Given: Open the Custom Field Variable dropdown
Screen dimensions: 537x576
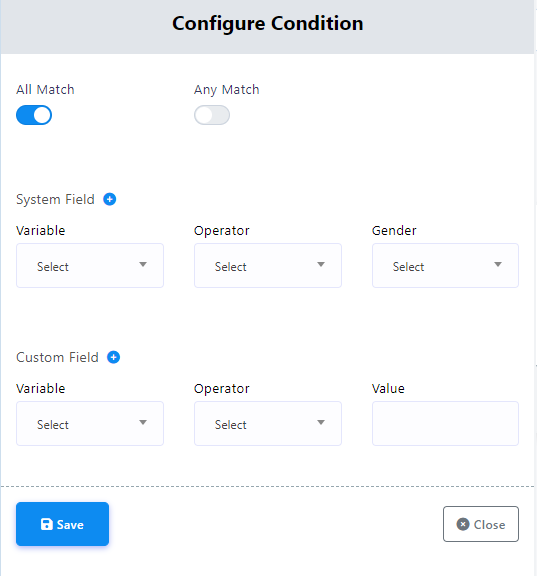Looking at the screenshot, I should click(x=90, y=423).
